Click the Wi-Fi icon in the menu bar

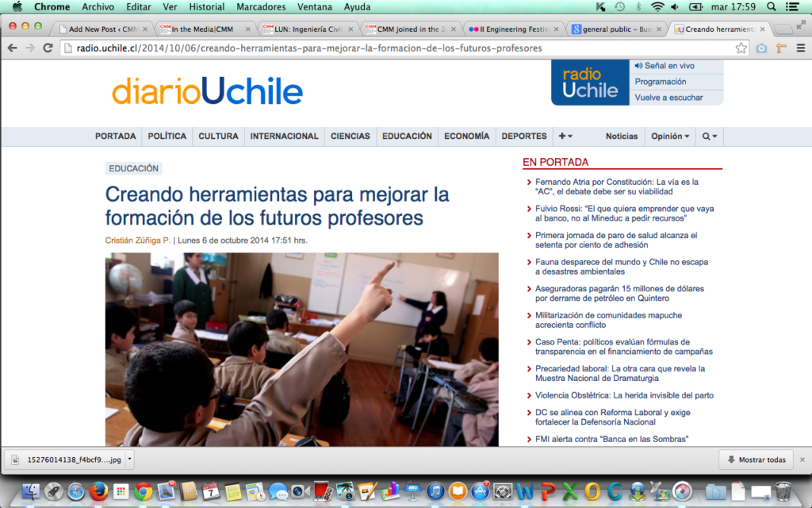pos(657,7)
